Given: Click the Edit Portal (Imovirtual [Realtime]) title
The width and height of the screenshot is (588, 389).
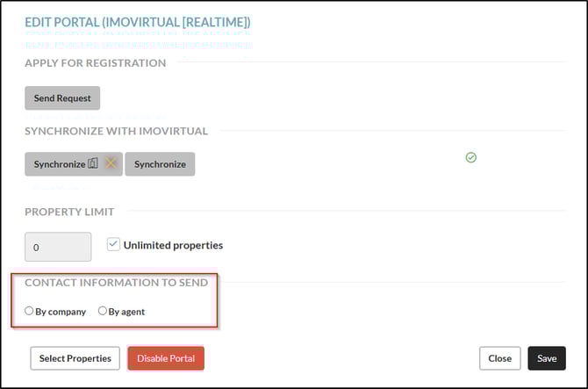Looking at the screenshot, I should click(137, 20).
